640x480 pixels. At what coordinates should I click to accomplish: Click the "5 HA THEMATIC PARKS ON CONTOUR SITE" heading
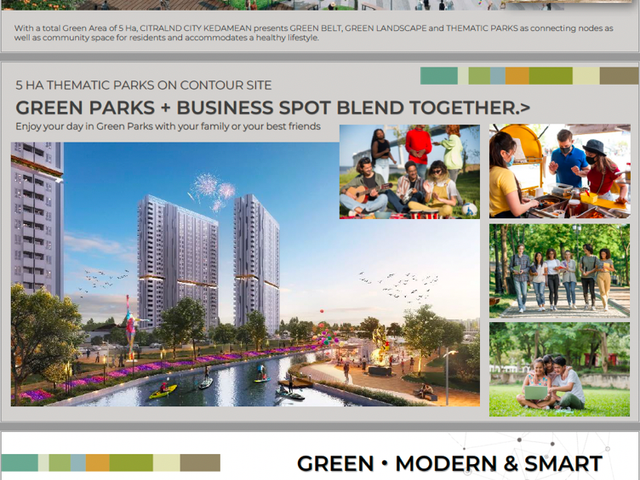[144, 85]
